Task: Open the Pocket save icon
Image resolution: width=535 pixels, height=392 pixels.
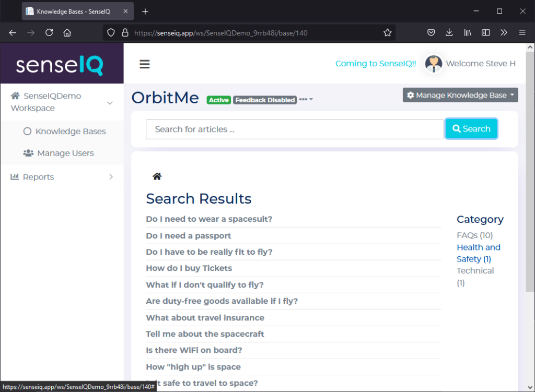Action: coord(431,33)
